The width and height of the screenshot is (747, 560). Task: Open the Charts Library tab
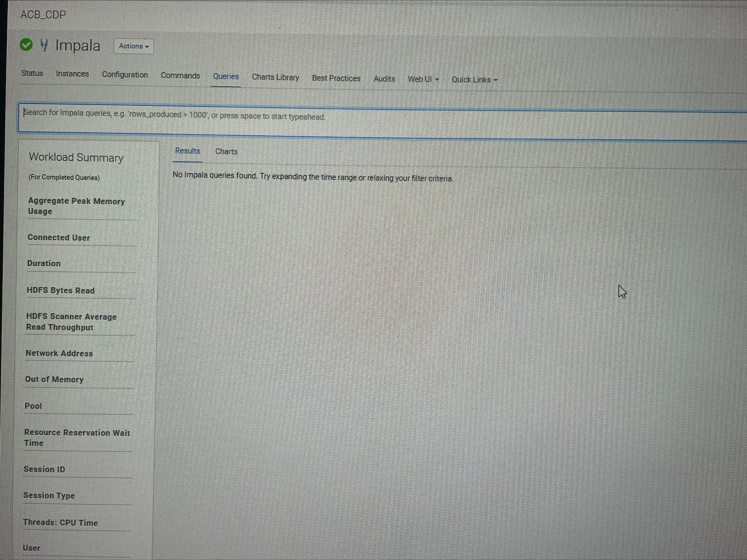(x=275, y=77)
